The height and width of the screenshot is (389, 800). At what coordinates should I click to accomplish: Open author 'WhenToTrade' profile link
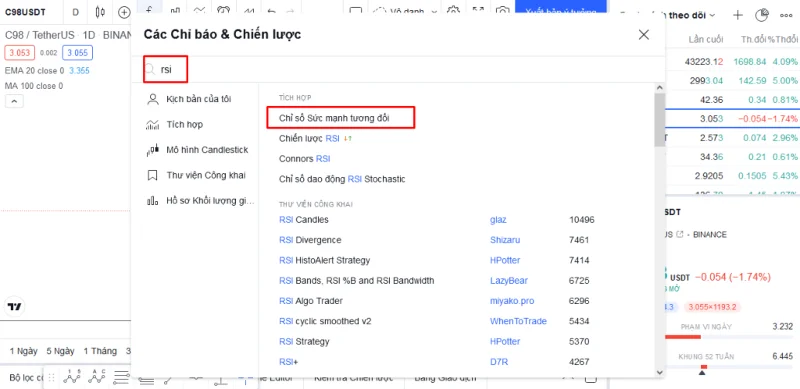(518, 321)
